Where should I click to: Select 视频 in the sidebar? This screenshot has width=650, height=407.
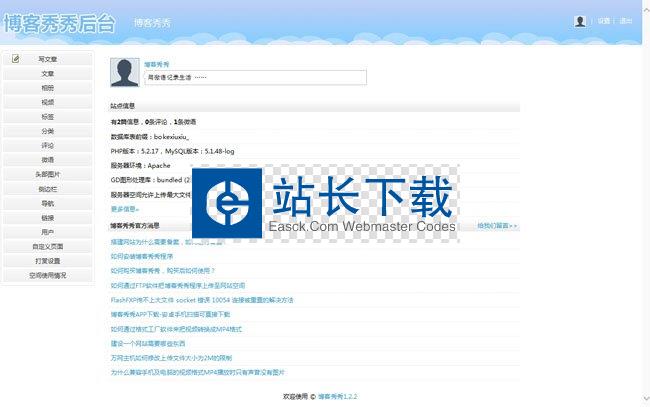tap(48, 102)
